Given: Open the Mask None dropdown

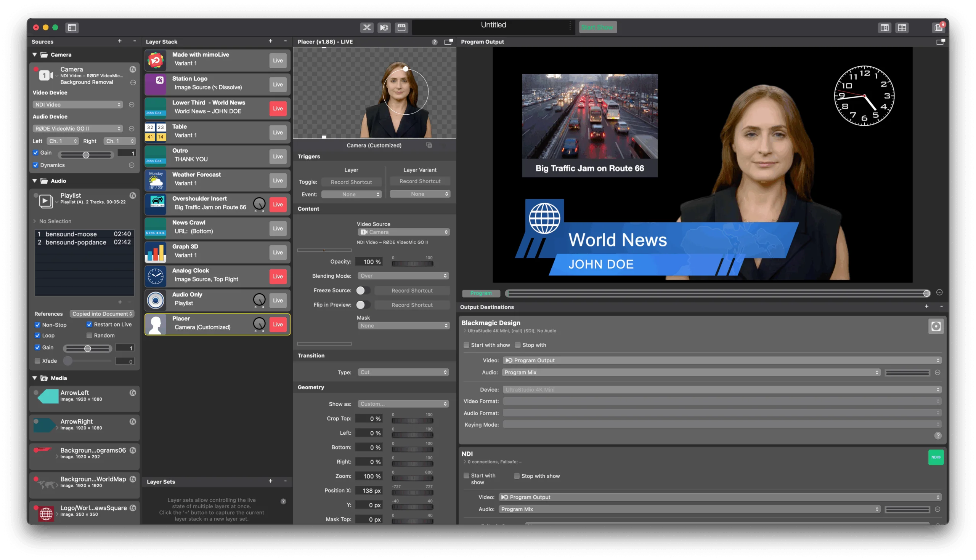Looking at the screenshot, I should [403, 326].
